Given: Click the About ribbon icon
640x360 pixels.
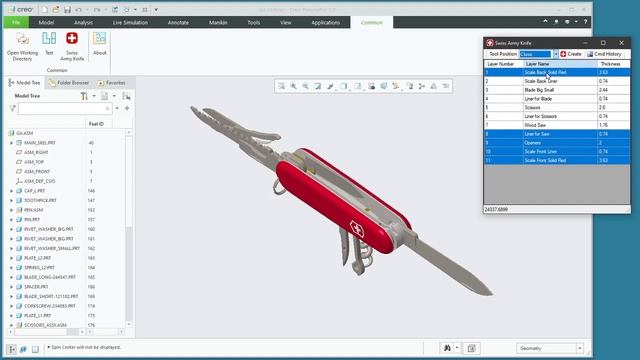Looking at the screenshot, I should click(99, 44).
